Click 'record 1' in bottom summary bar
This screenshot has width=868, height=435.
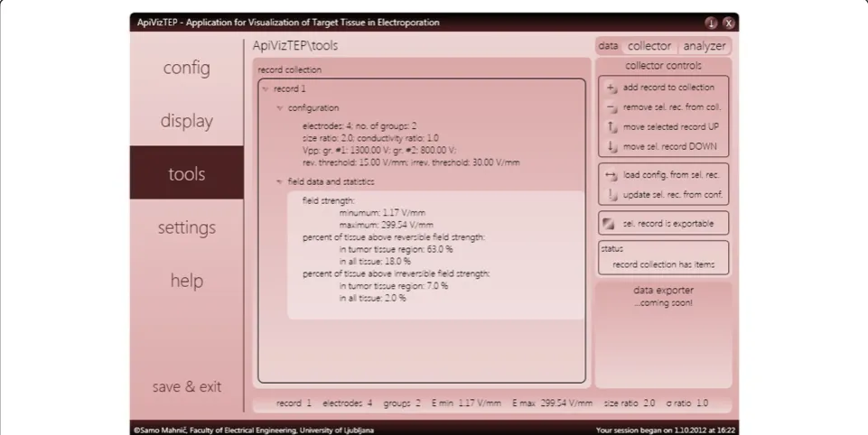click(294, 403)
